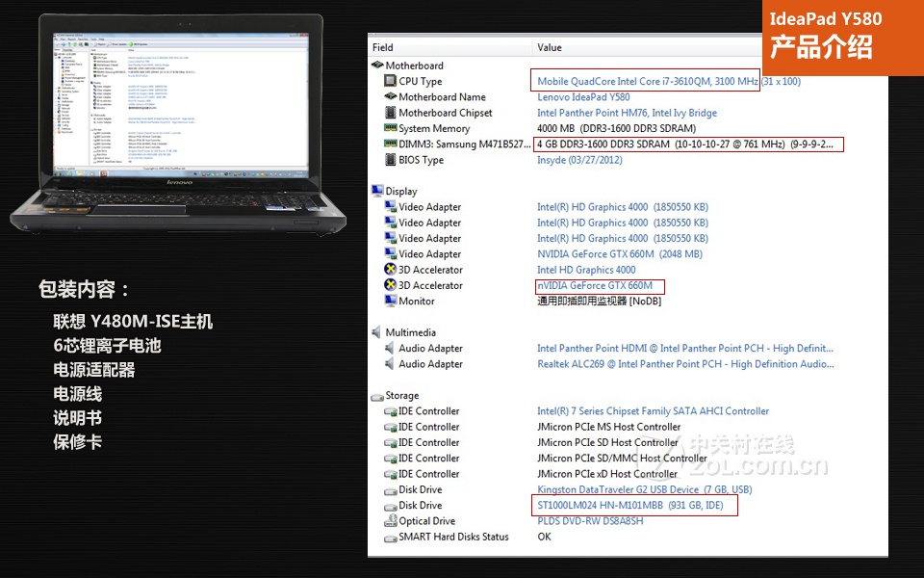Screen dimensions: 924x578
Task: Click the Video Adapter icon for NVIDIA GTX 660M
Action: [x=390, y=253]
